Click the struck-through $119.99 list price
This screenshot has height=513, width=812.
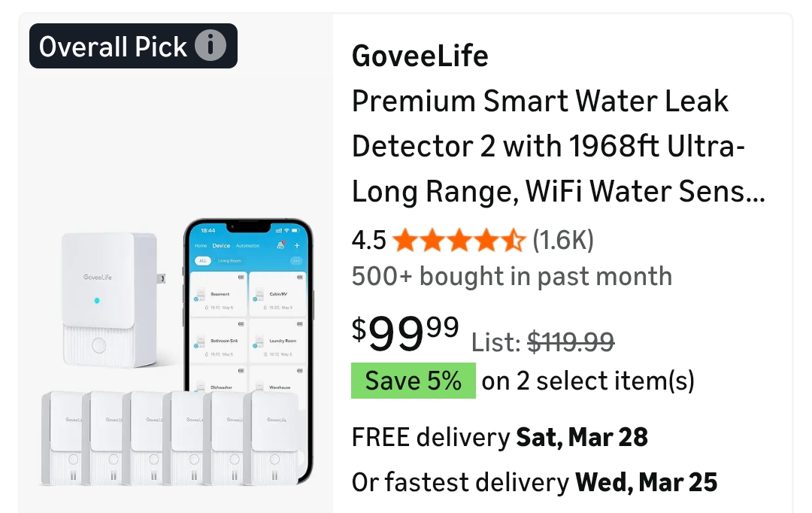click(x=571, y=342)
